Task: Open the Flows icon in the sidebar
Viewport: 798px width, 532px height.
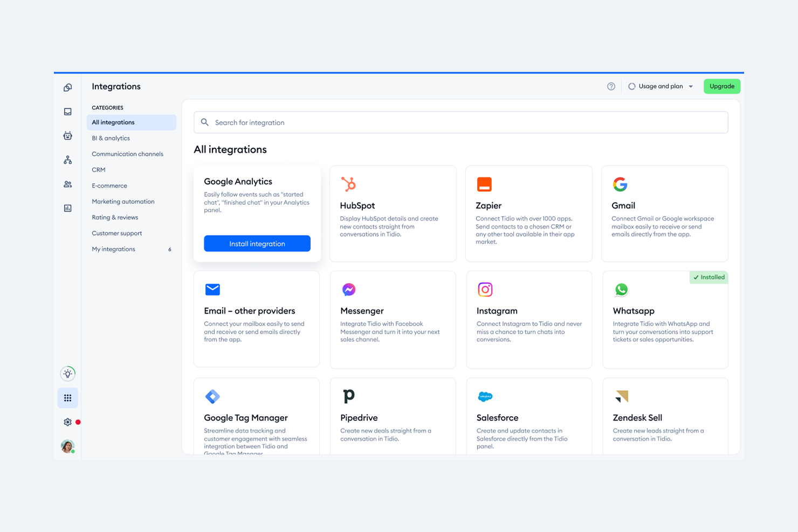Action: (x=67, y=160)
